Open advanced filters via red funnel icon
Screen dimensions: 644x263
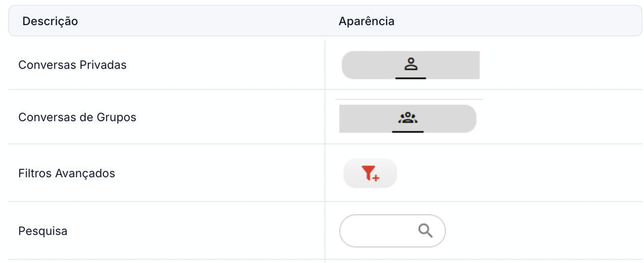(x=370, y=174)
